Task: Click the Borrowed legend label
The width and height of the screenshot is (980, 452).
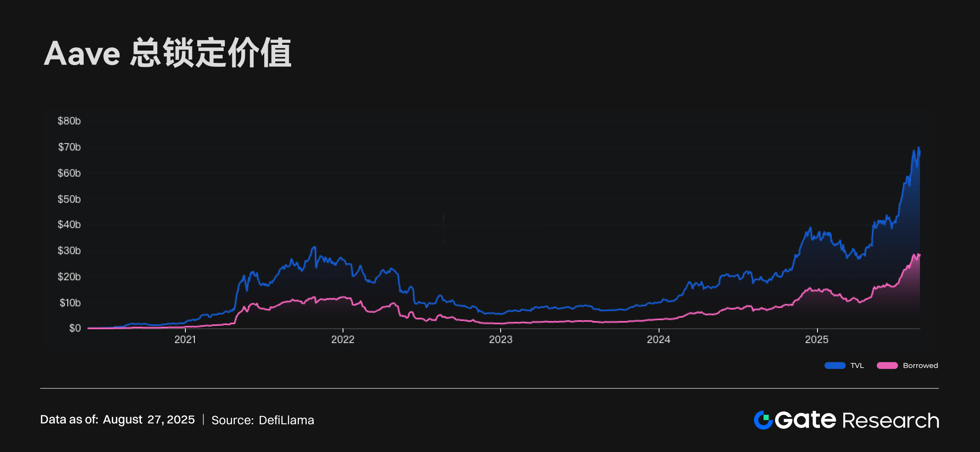Action: pos(920,366)
